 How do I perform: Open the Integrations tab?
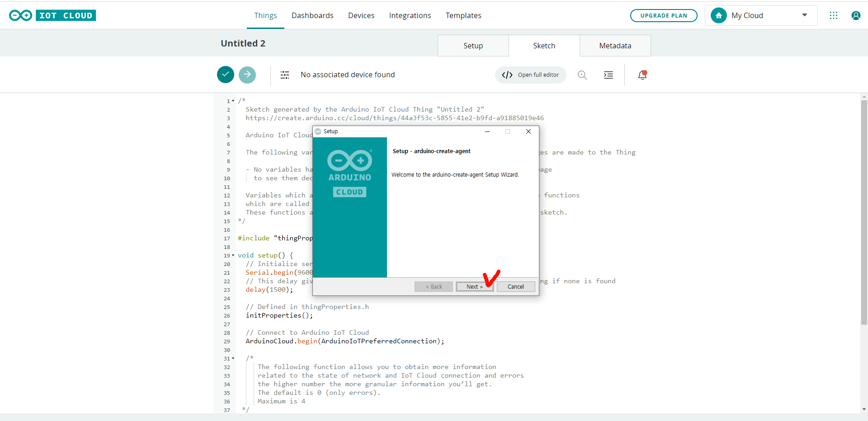coord(410,15)
